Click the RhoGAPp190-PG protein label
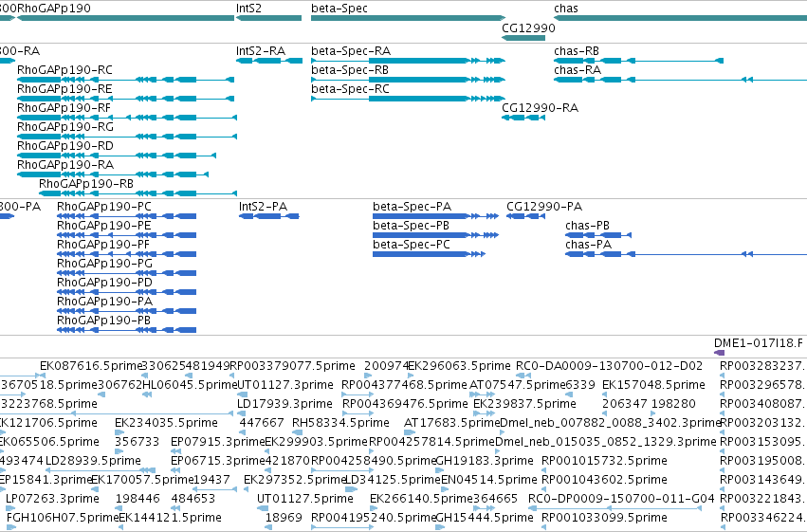Screen dimensions: 807x532 pos(104,264)
